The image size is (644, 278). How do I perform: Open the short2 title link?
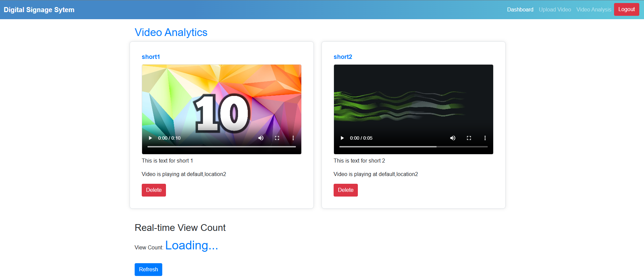tap(343, 57)
